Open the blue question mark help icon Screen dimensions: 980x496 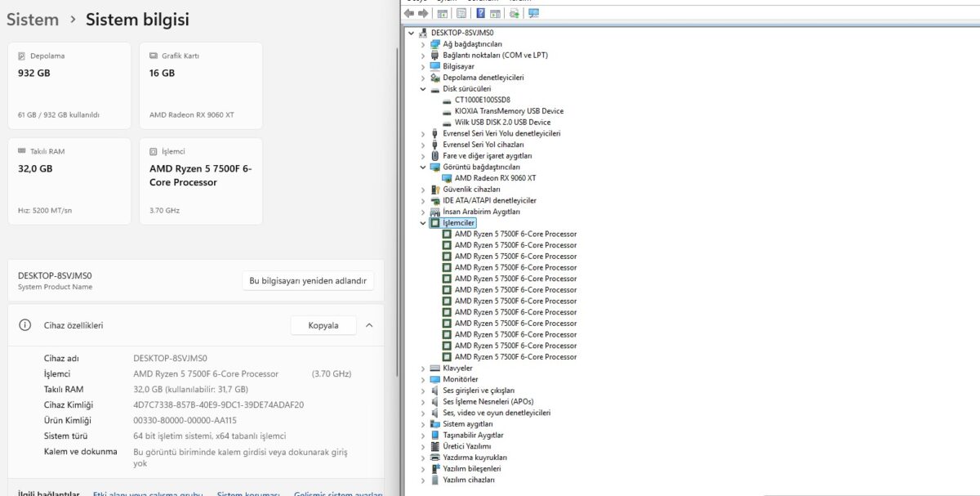point(481,13)
